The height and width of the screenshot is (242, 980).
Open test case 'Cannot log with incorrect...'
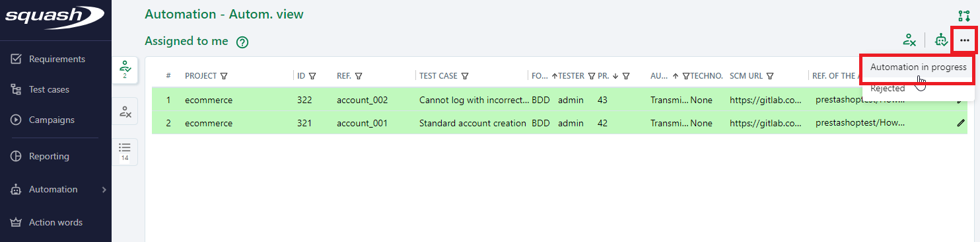474,101
